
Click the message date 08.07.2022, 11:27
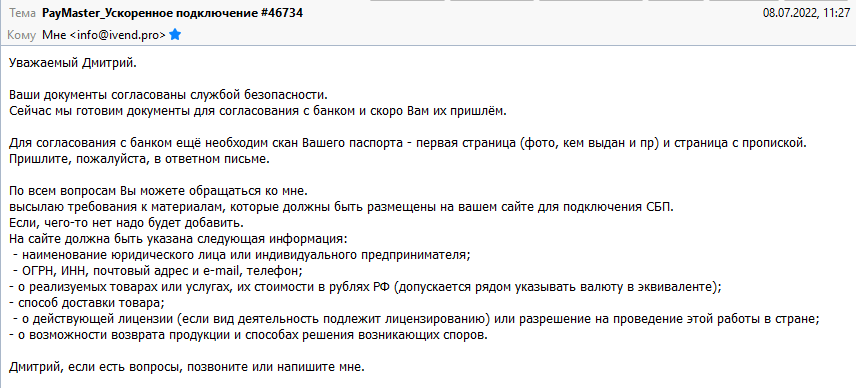806,13
